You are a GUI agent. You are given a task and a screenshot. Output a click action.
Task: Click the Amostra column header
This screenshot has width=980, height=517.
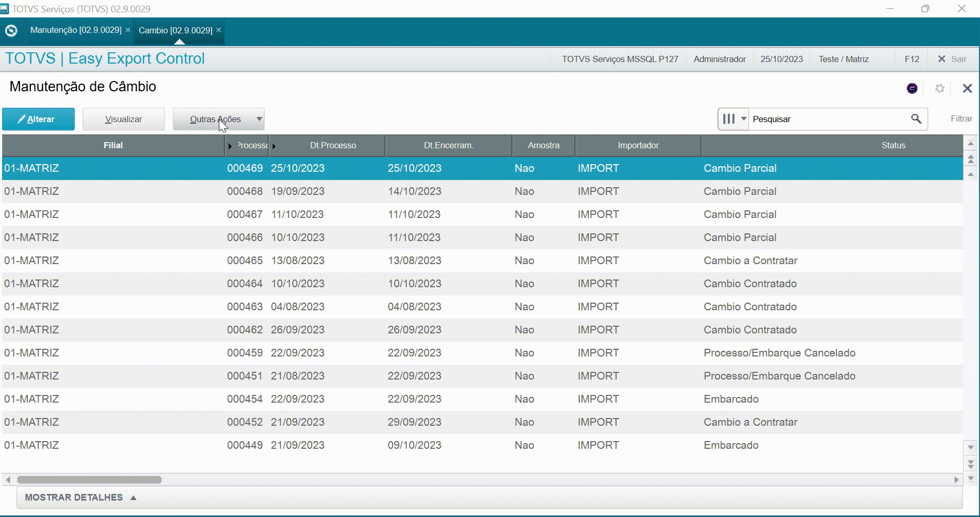(544, 146)
